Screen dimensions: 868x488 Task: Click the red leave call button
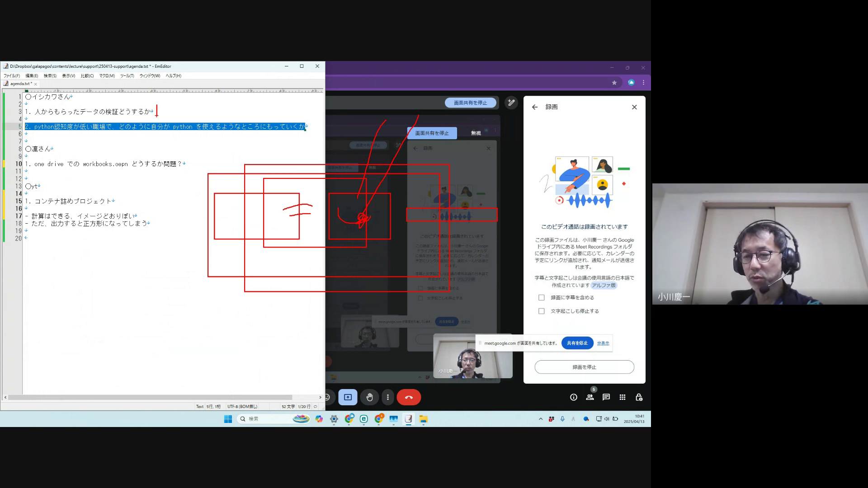pyautogui.click(x=409, y=397)
